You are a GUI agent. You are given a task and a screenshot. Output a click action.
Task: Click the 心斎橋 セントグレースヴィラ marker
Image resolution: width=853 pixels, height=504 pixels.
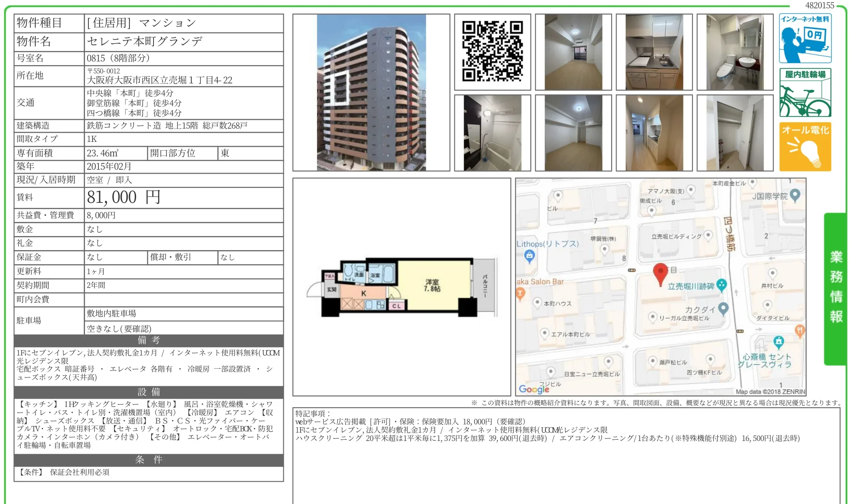pyautogui.click(x=779, y=342)
